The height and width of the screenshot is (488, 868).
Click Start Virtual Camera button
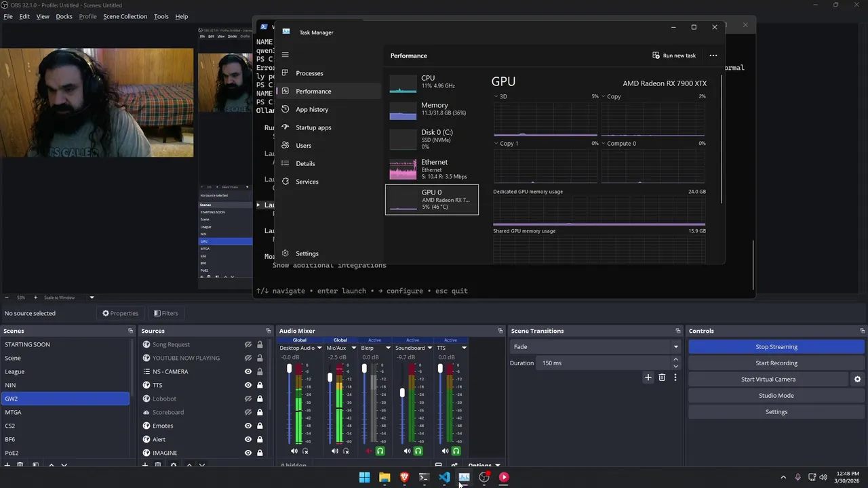click(768, 380)
